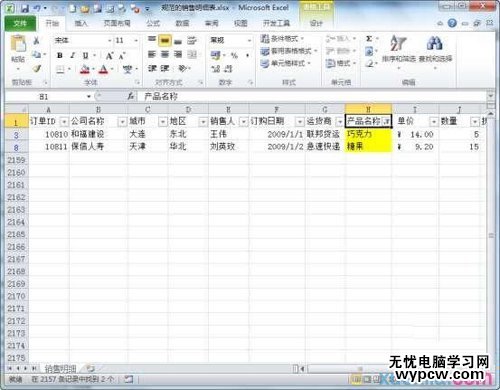Align text left in cell
Screen dimensions: 500x390
[x=152, y=54]
